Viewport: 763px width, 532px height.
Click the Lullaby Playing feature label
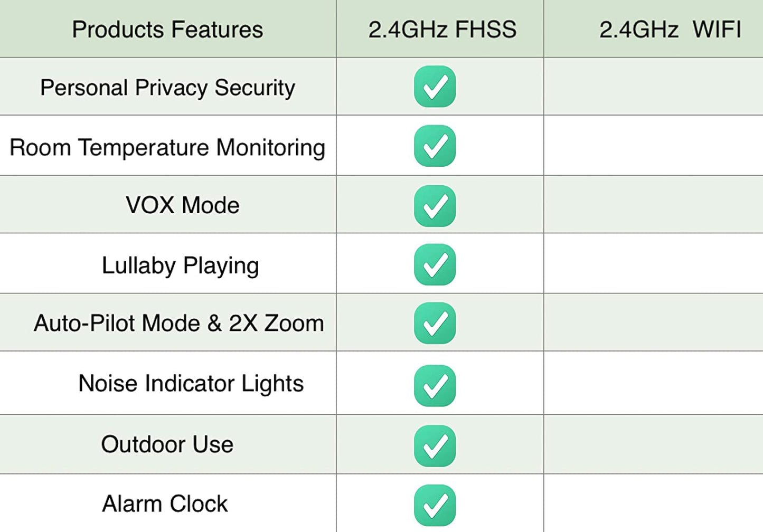[x=180, y=265]
